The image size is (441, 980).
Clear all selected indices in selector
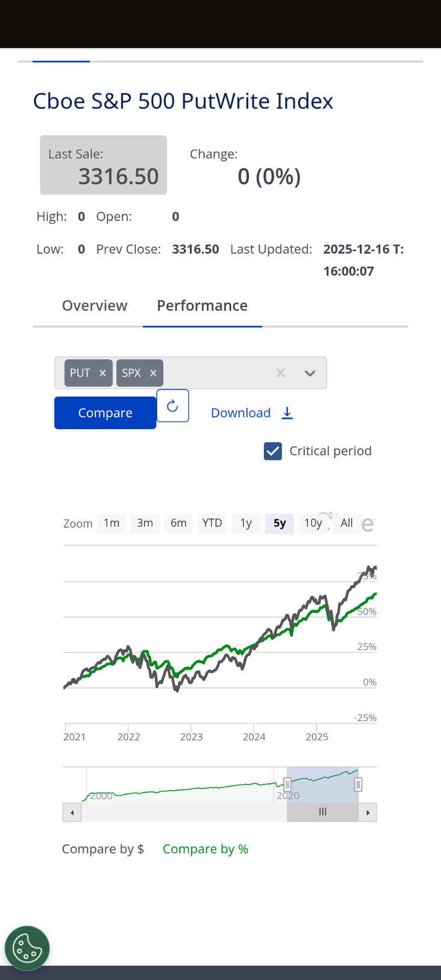pos(280,373)
